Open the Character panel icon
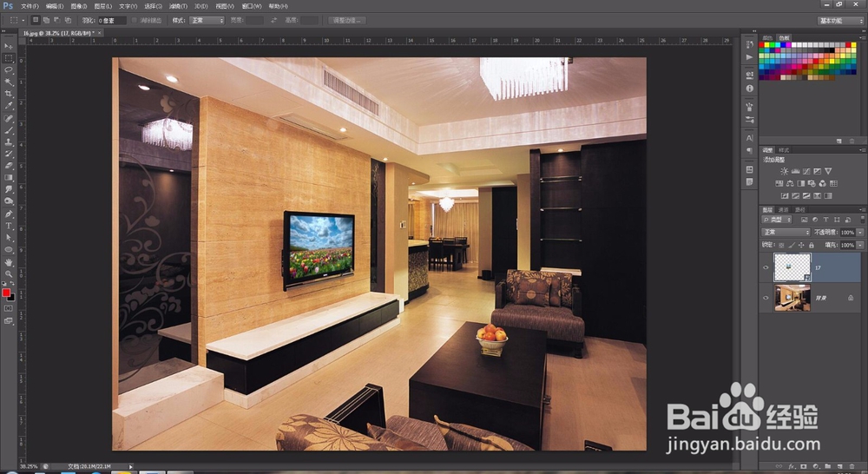Screen dimensions: 868x474 (x=750, y=138)
